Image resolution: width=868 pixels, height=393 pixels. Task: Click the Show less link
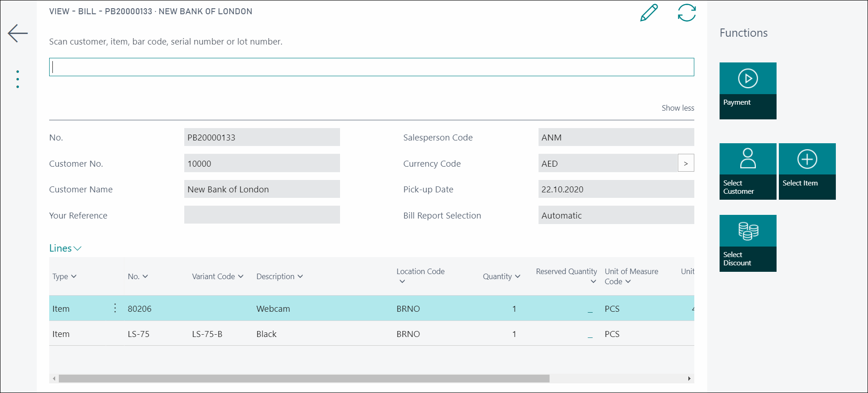click(677, 108)
